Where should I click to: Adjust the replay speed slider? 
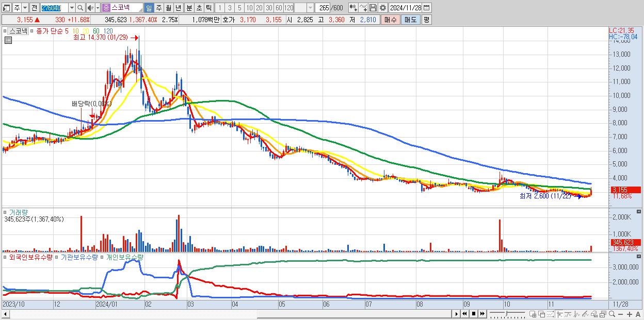click(507, 314)
